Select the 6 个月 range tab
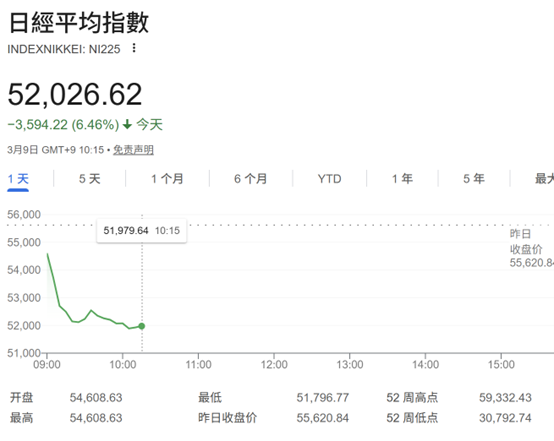 pos(251,179)
